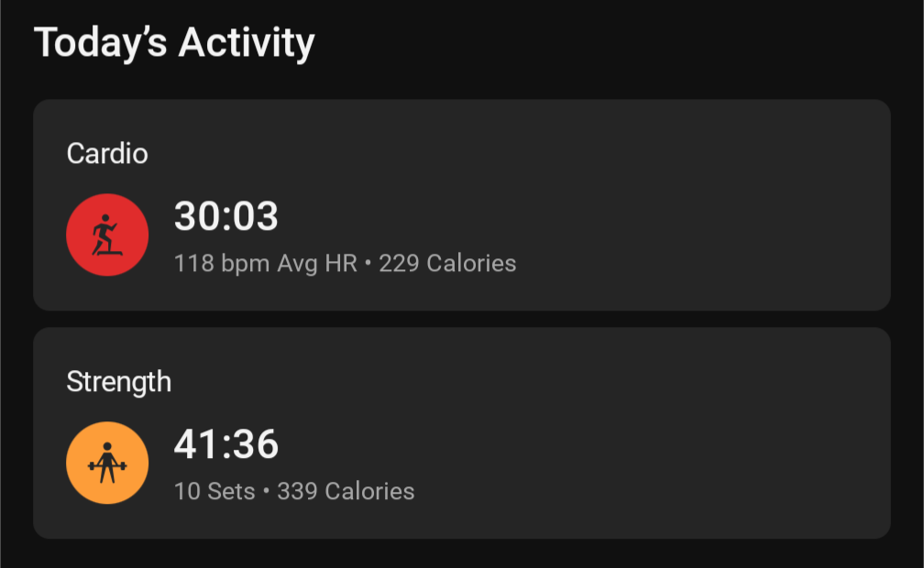The image size is (924, 568).
Task: Tap the 229 Calories cardio stat
Action: coord(447,263)
